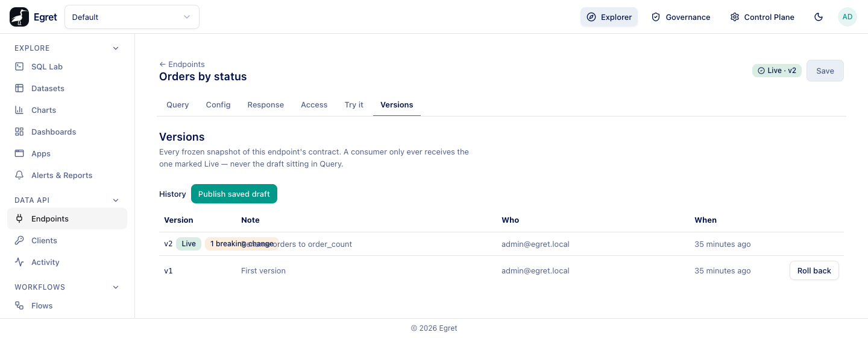Click the Live badge on v2 row
This screenshot has width=868, height=338.
click(189, 244)
